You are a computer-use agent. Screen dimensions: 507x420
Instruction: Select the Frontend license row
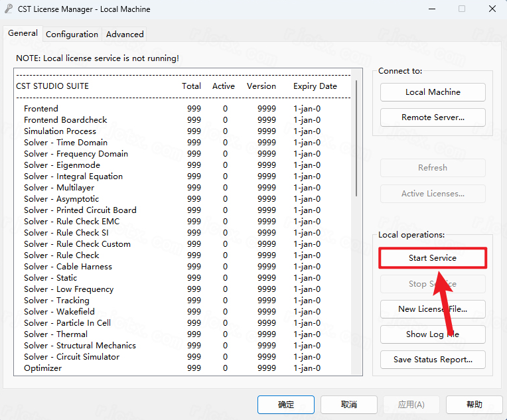click(x=41, y=109)
